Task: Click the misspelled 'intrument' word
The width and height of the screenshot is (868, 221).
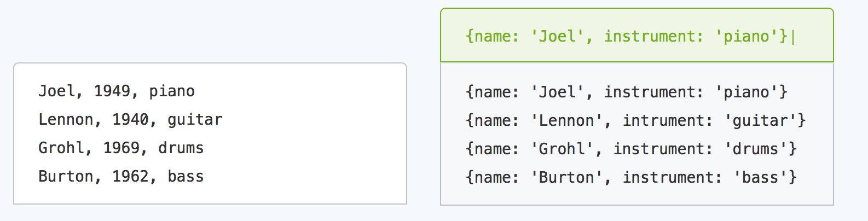Action: 663,120
